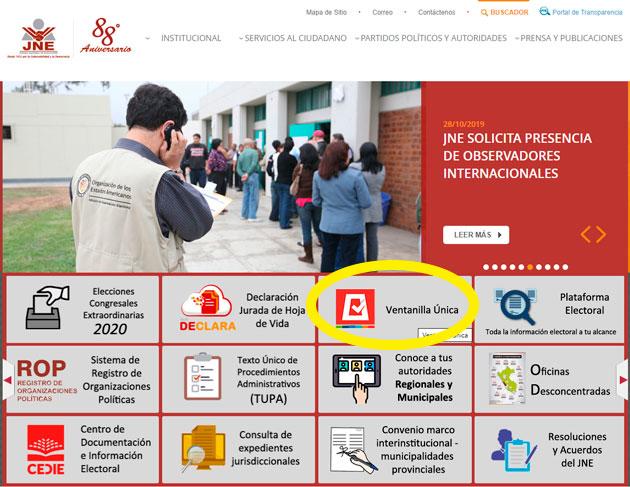Click the hand-signing document icon
630x487 pixels.
(x=353, y=450)
